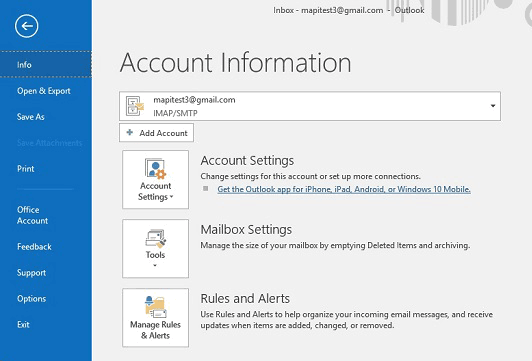Click the Manage Rules & Alerts button label

(x=155, y=330)
